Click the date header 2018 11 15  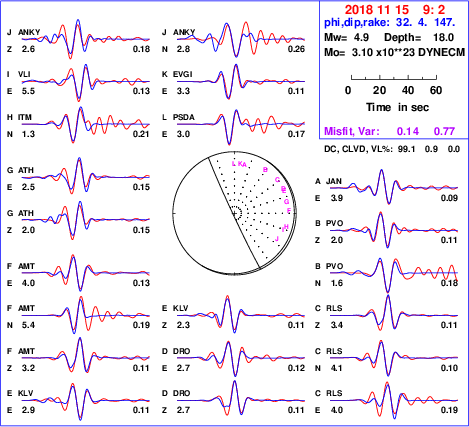click(376, 9)
